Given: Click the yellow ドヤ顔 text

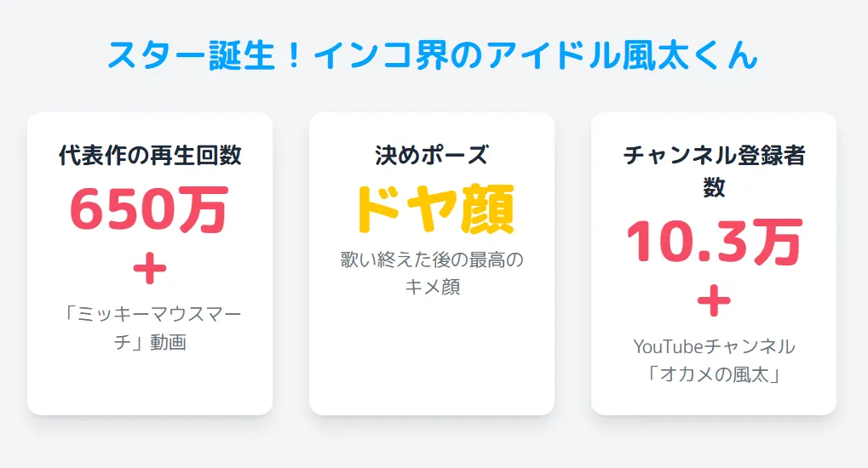Looking at the screenshot, I should click(434, 209).
